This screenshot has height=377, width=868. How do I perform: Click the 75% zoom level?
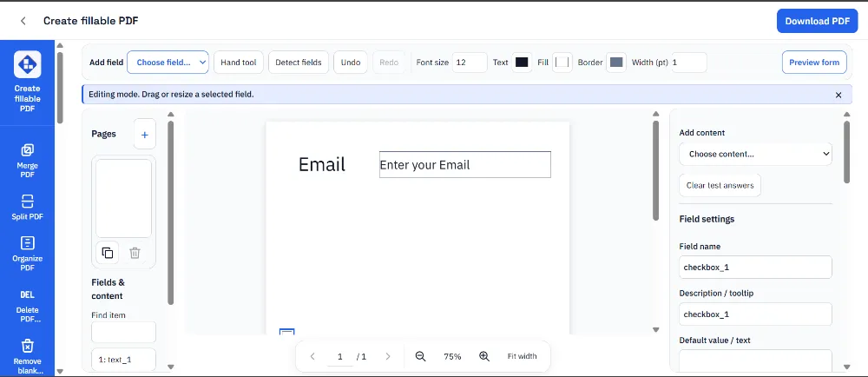pos(452,356)
